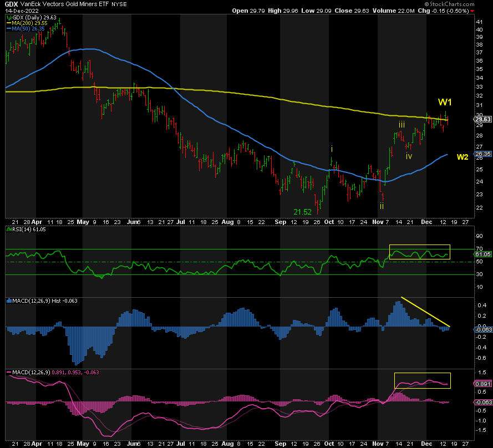Click the 'MACD(12,26,9) Hist -0.063' legend label
493x448 pixels.
tap(45, 301)
